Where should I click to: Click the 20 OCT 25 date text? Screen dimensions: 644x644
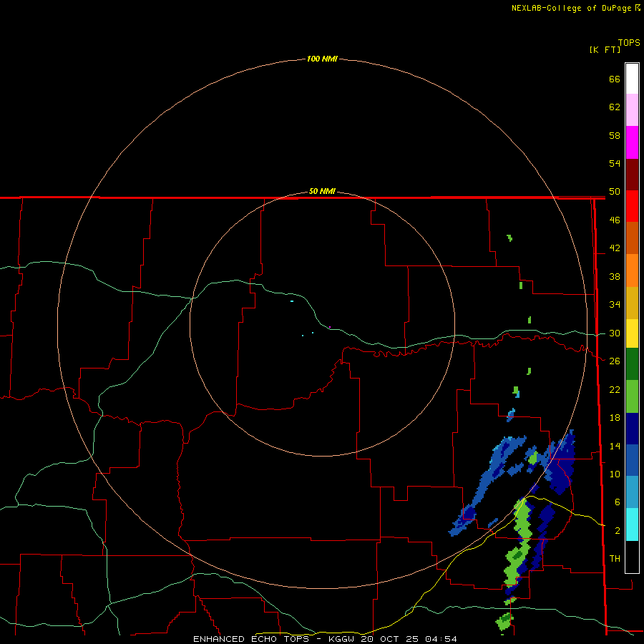[x=390, y=639]
